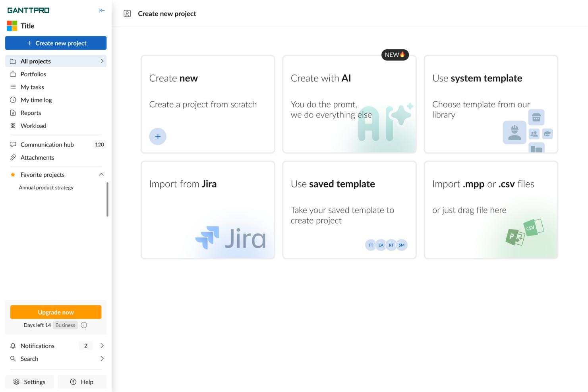588x392 pixels.
Task: Collapse the sidebar with the arrow icon
Action: click(102, 10)
